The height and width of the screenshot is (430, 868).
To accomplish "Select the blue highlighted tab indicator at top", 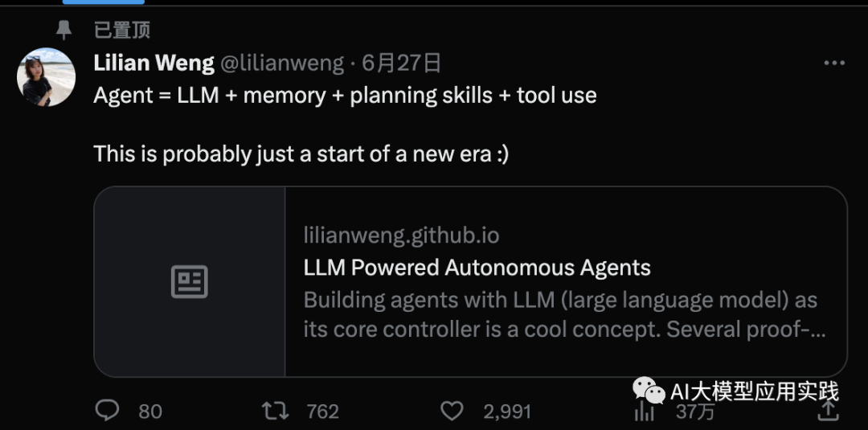I will tap(104, 2).
